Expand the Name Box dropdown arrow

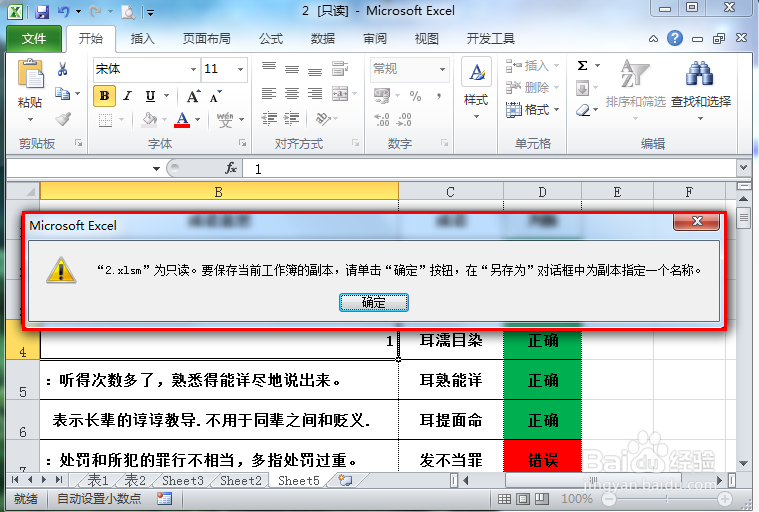[156, 168]
